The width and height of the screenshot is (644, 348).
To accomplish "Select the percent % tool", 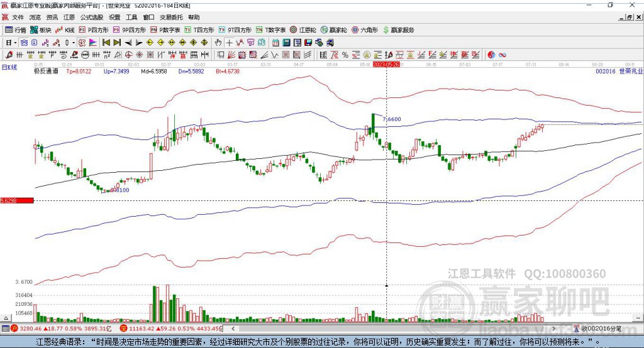I will (x=345, y=55).
